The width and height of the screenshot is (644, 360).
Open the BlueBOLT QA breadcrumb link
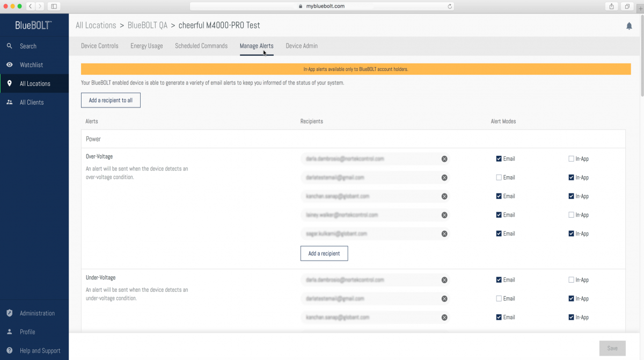pos(147,25)
